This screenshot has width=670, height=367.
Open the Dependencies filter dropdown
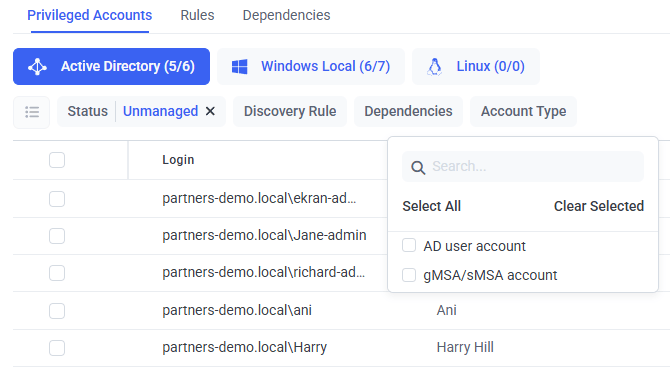point(408,112)
